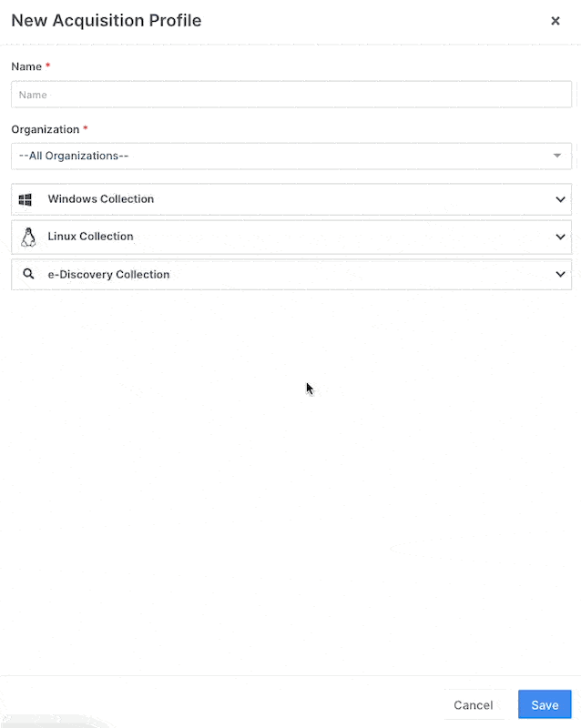
Task: Close the New Acquisition Profile dialog
Action: [556, 21]
